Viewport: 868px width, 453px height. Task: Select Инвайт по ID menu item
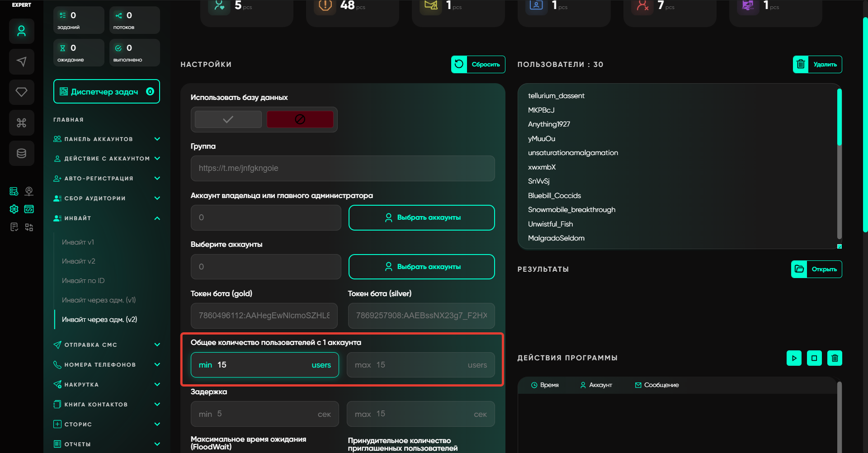point(83,281)
